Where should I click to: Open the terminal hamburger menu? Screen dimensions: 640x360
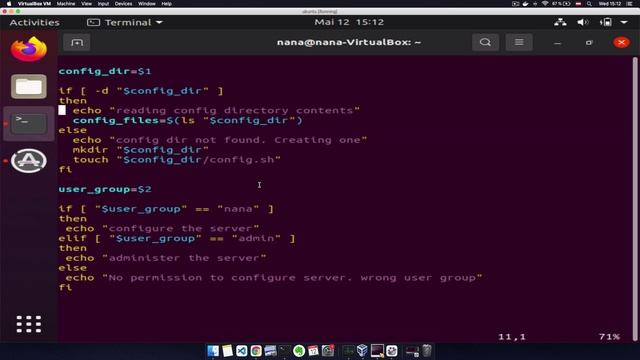coord(519,42)
